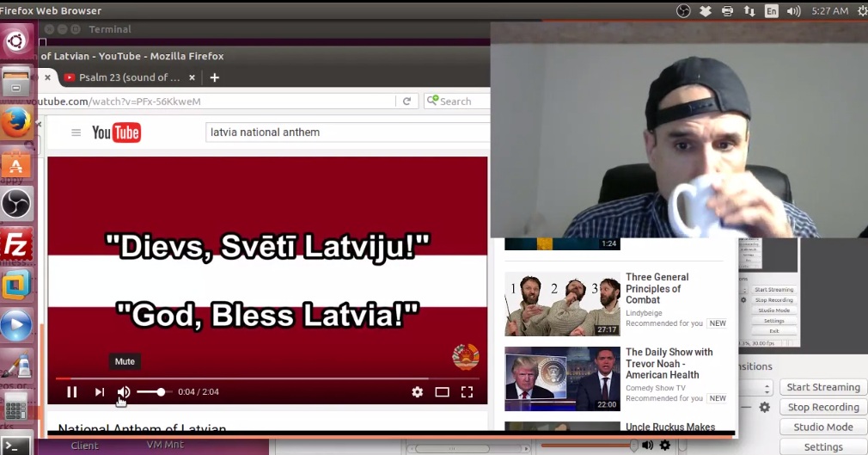
Task: Seek along the red video progress bar
Action: pyautogui.click(x=267, y=379)
